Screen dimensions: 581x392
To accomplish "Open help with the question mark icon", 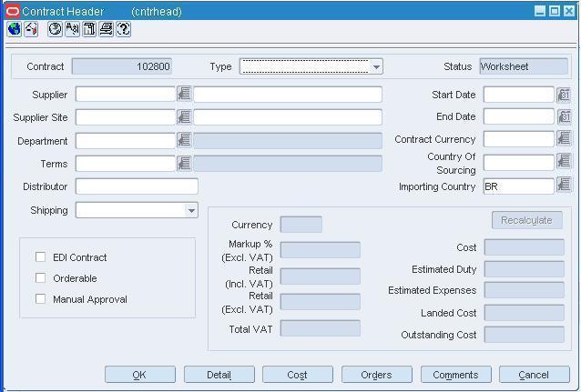I will (x=123, y=29).
